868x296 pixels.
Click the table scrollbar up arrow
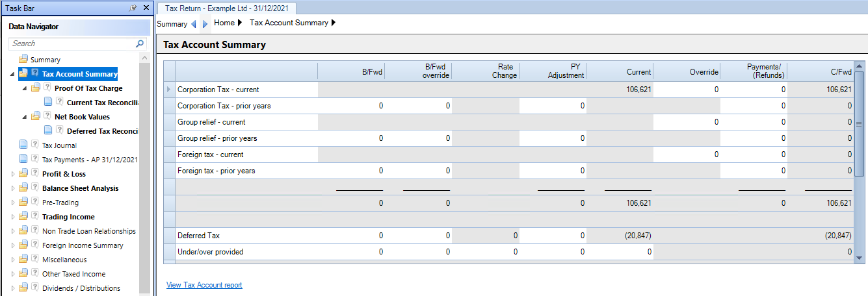(x=858, y=67)
